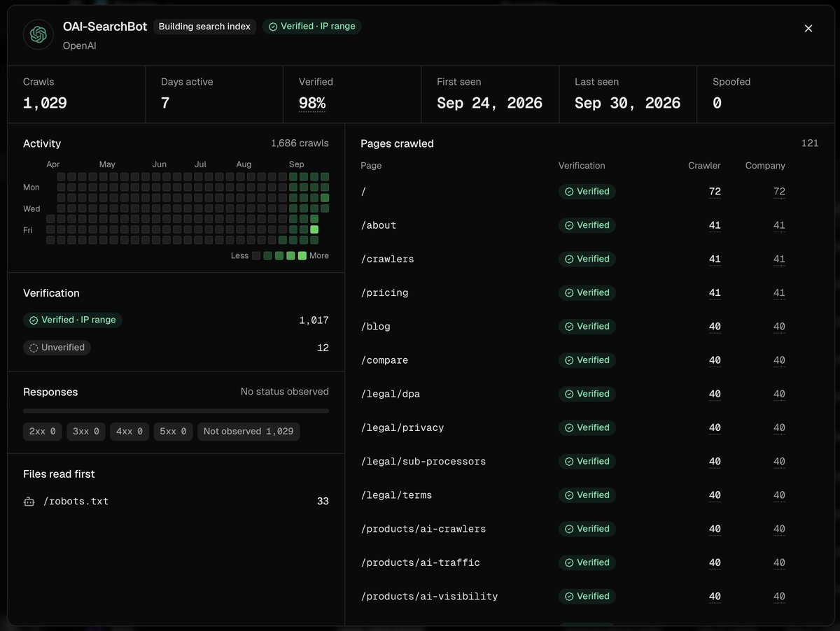Click the header Verified · IP range badge
The height and width of the screenshot is (631, 840).
[312, 27]
